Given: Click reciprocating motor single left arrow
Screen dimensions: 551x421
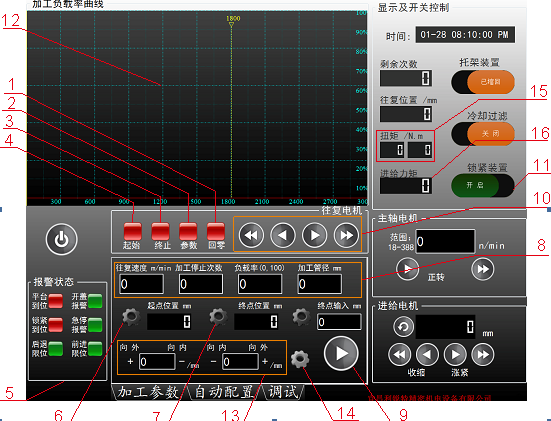Looking at the screenshot, I should coord(283,235).
